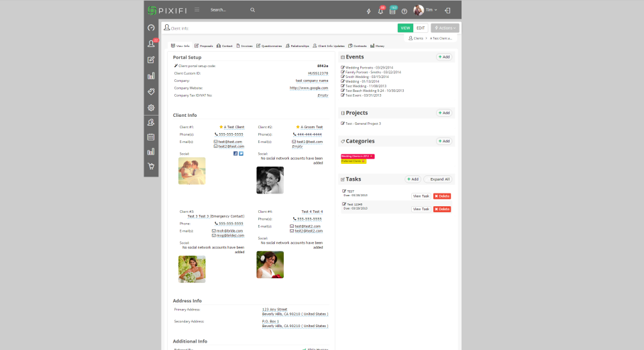Open the shopping cart icon in sidebar
Screen dimensions: 644x350
pyautogui.click(x=151, y=166)
